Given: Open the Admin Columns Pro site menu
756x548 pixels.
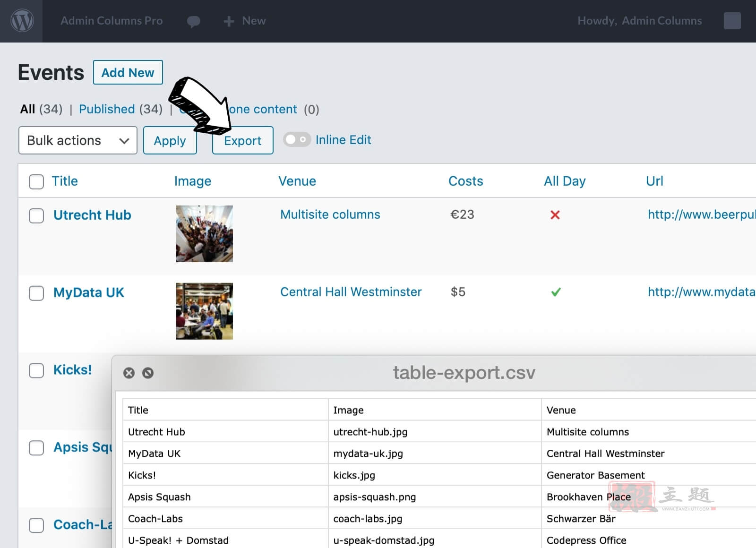Looking at the screenshot, I should click(x=112, y=21).
